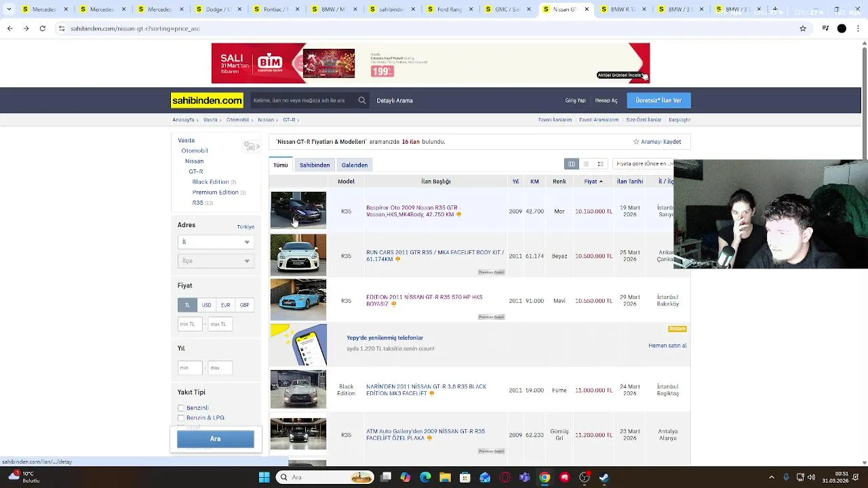
Task: Select TL currency toggle
Action: [x=187, y=305]
